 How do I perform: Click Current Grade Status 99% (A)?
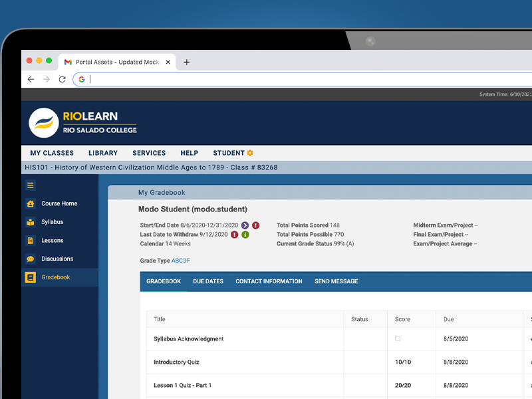[x=315, y=243]
